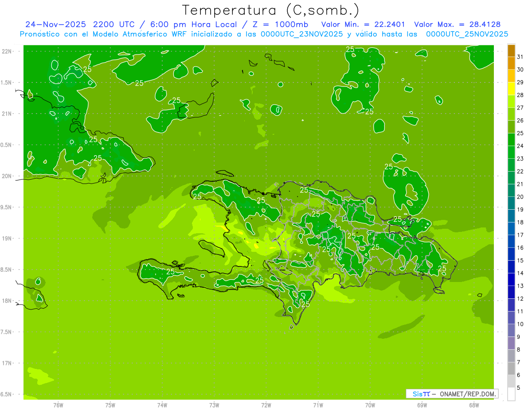Click the "69W" longitude axis label
The width and height of the screenshot is (532, 411).
[x=422, y=405]
